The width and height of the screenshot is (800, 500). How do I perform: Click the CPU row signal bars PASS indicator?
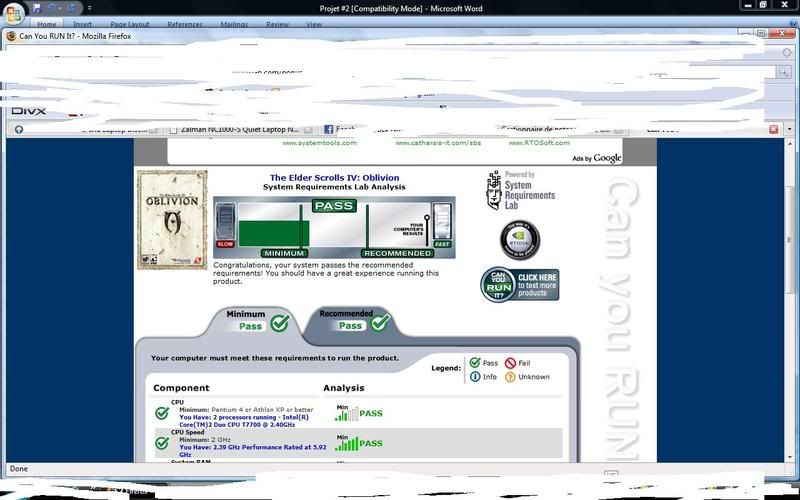click(x=359, y=413)
